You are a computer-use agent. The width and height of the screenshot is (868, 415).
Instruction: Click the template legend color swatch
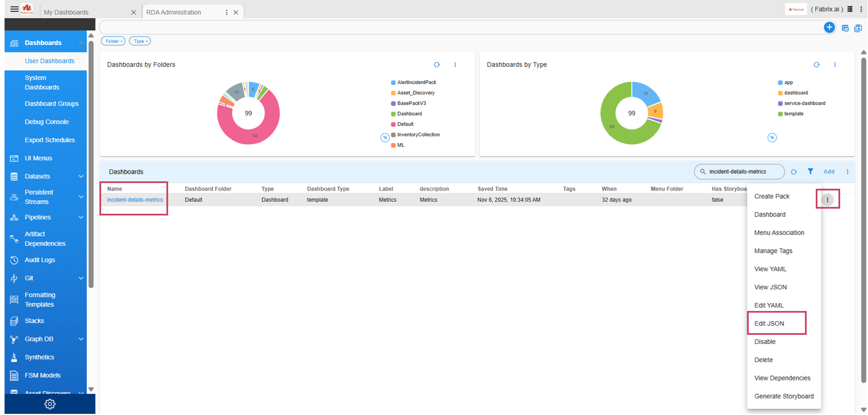780,114
